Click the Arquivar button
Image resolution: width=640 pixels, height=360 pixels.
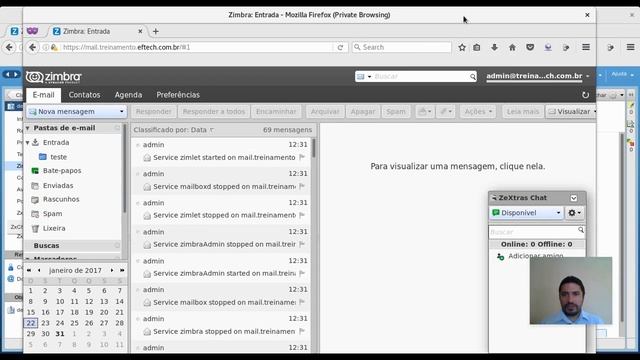[325, 111]
